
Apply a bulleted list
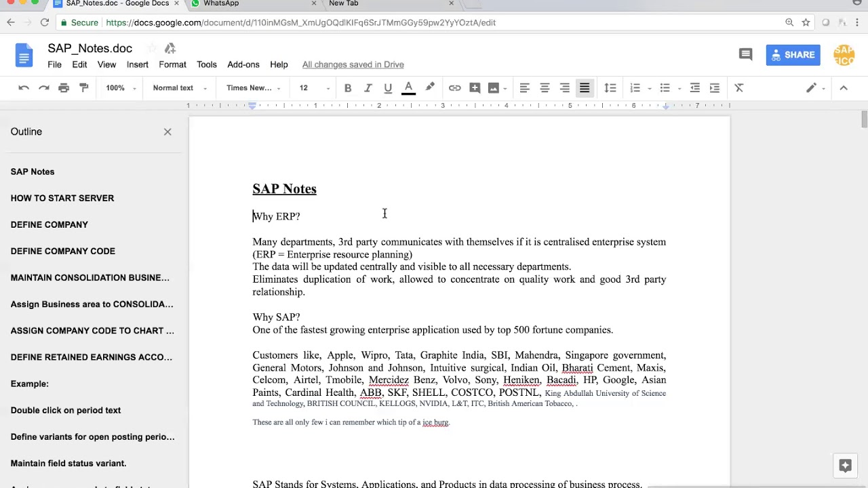point(665,87)
